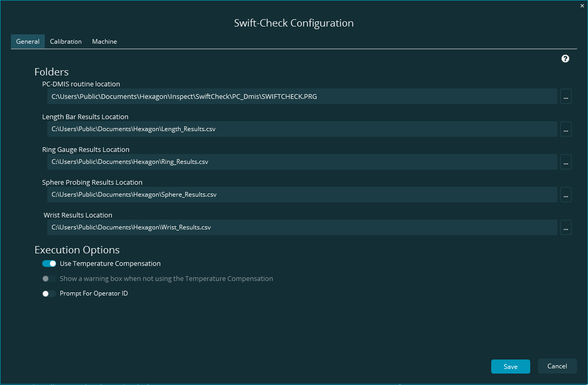
Task: Browse for the Length Bar Results file
Action: 566,129
